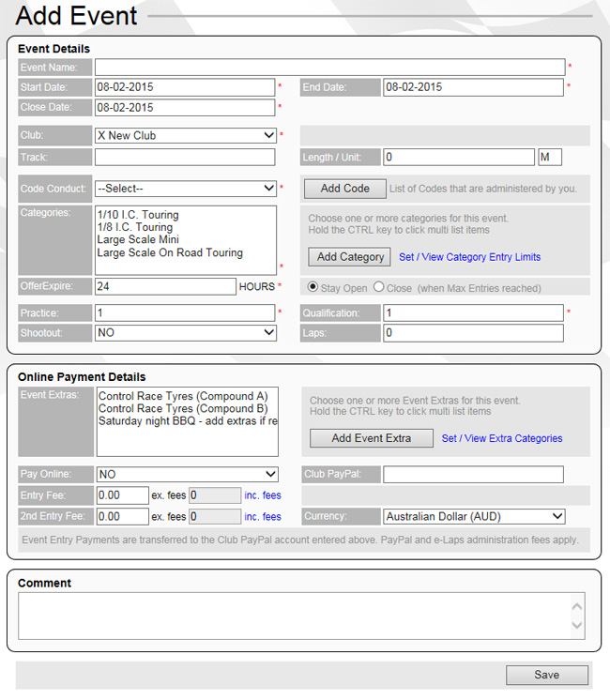This screenshot has width=610, height=700.
Task: Click the Laps input field
Action: 473,333
